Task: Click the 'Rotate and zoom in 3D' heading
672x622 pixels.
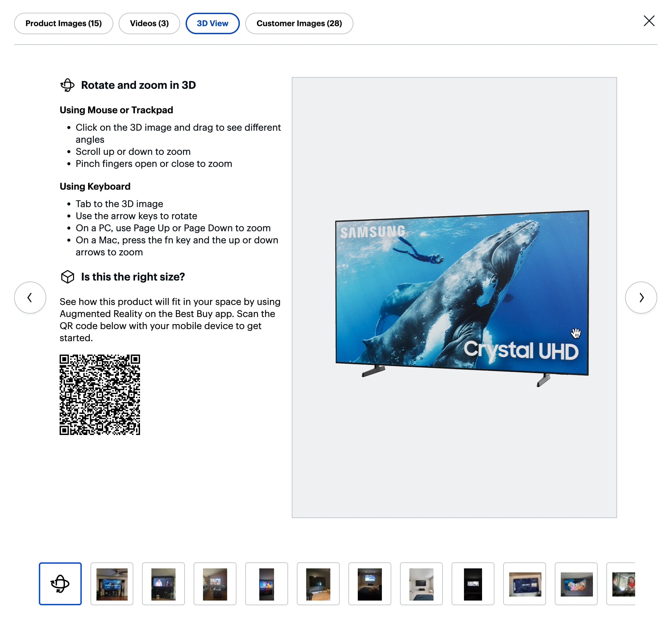Action: (138, 85)
